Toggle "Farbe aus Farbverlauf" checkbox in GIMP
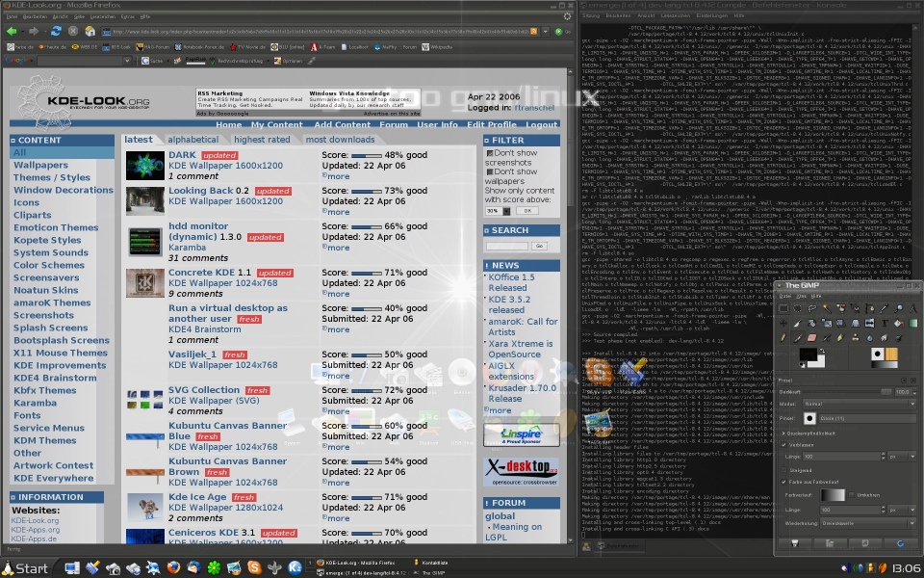This screenshot has width=924, height=578. (783, 482)
